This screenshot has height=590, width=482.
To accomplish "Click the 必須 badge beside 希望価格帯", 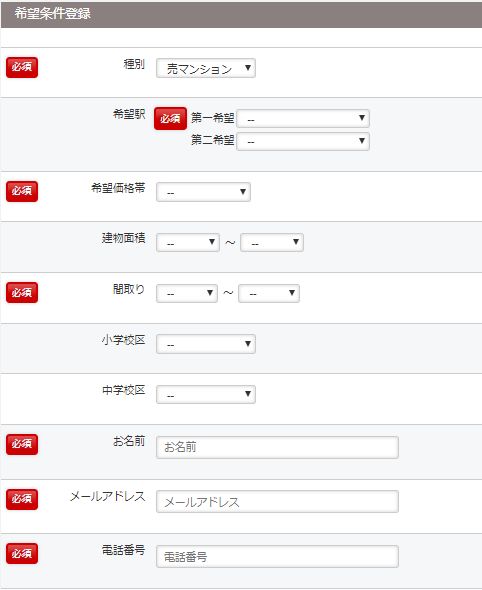I will pyautogui.click(x=22, y=191).
